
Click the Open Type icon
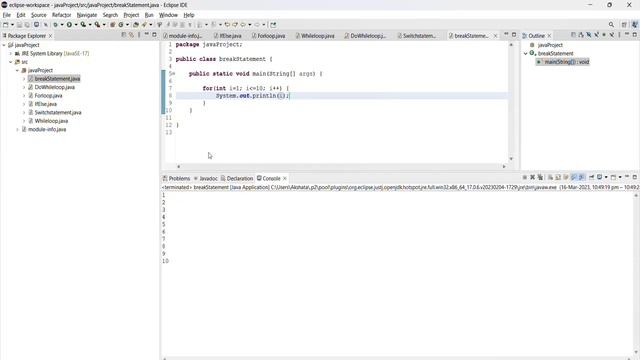(136, 24)
